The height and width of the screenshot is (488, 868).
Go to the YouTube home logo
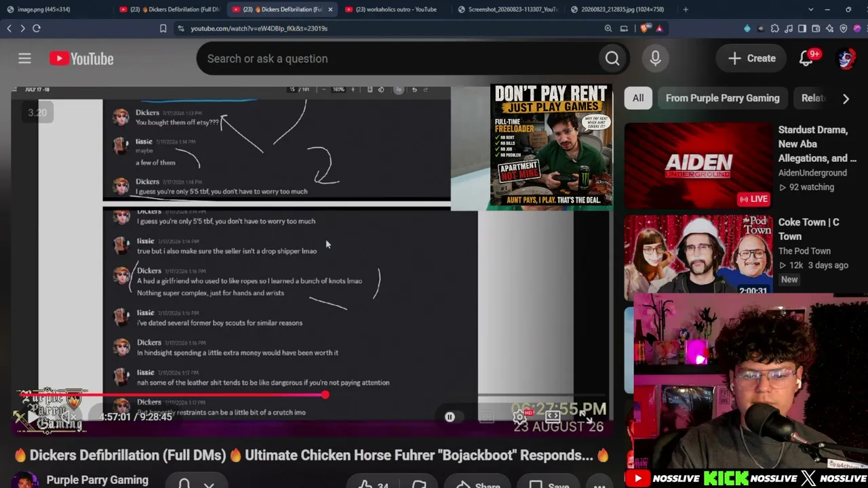click(x=81, y=59)
